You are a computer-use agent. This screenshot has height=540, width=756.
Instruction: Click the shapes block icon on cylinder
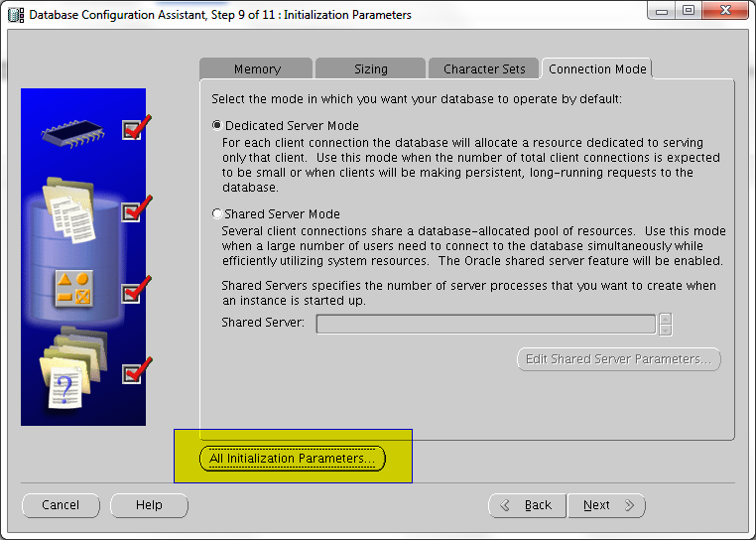pos(72,288)
